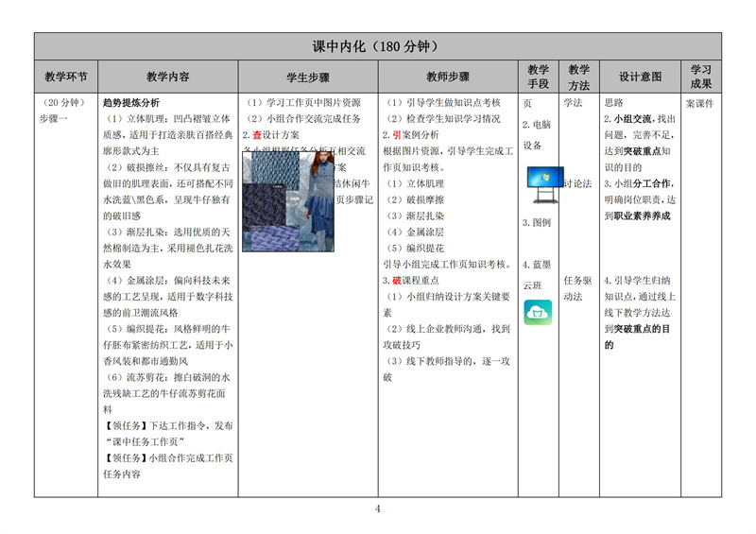The height and width of the screenshot is (534, 756).
Task: Click the text 步骤一
Action: [x=54, y=119]
